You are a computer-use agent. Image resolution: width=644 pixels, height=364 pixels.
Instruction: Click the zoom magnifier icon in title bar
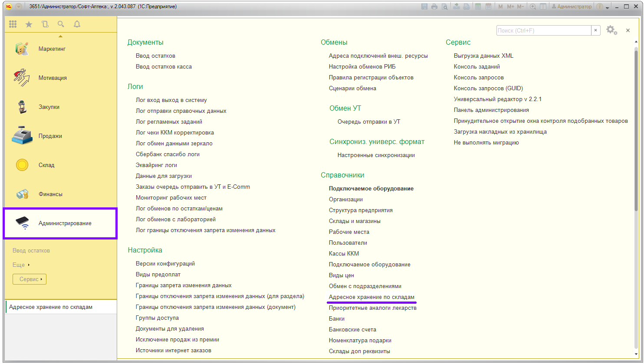532,7
